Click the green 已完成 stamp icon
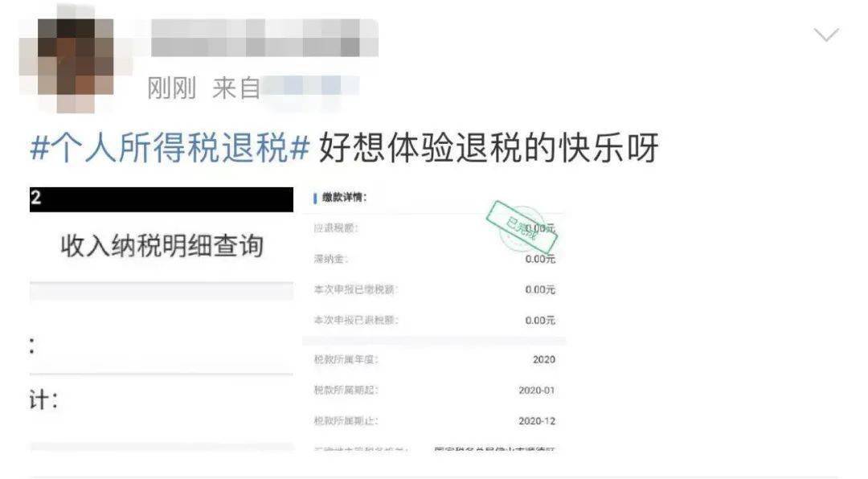 click(522, 227)
